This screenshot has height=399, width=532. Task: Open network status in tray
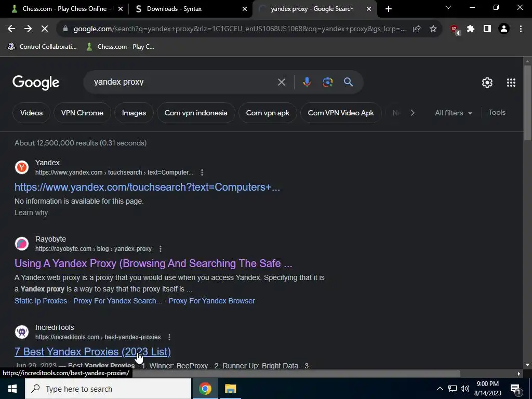(453, 389)
